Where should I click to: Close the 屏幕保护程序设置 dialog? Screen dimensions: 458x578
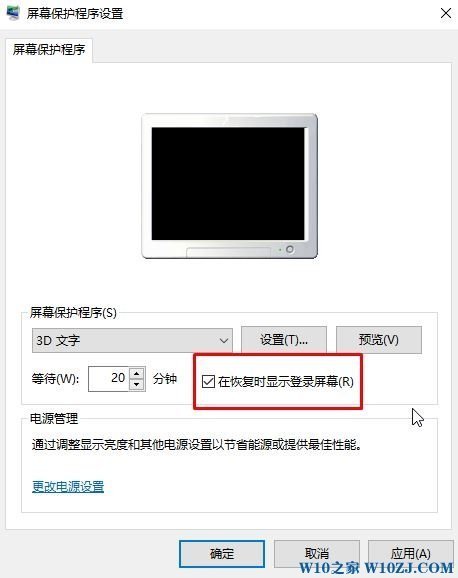pos(446,13)
